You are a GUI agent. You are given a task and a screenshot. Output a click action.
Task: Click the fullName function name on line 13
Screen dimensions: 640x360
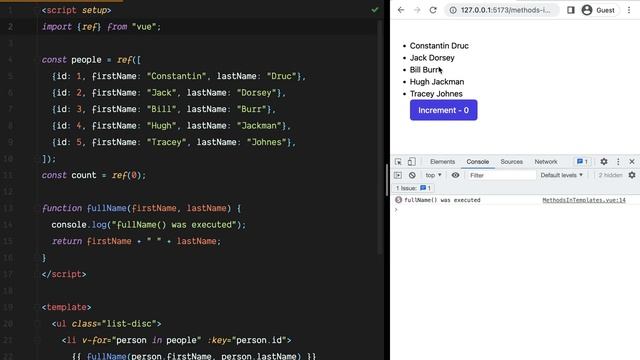coord(107,208)
